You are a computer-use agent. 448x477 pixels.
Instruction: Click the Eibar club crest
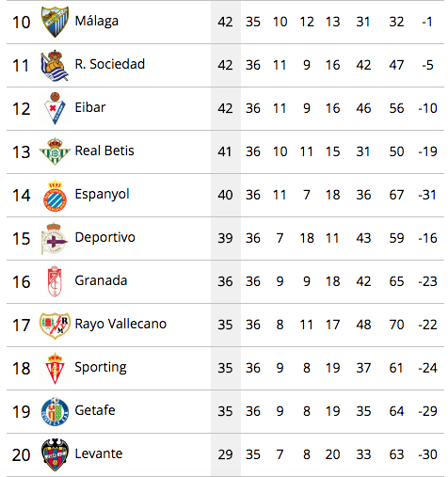[x=55, y=108]
